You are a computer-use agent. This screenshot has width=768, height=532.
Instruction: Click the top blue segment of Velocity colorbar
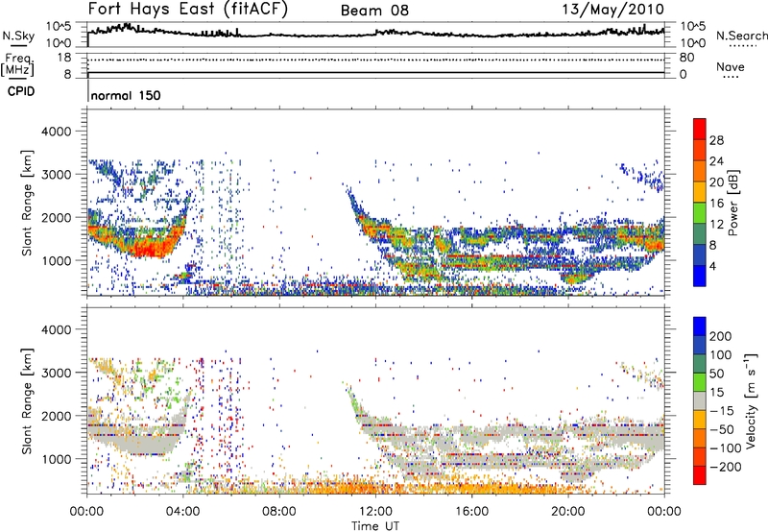pos(700,326)
